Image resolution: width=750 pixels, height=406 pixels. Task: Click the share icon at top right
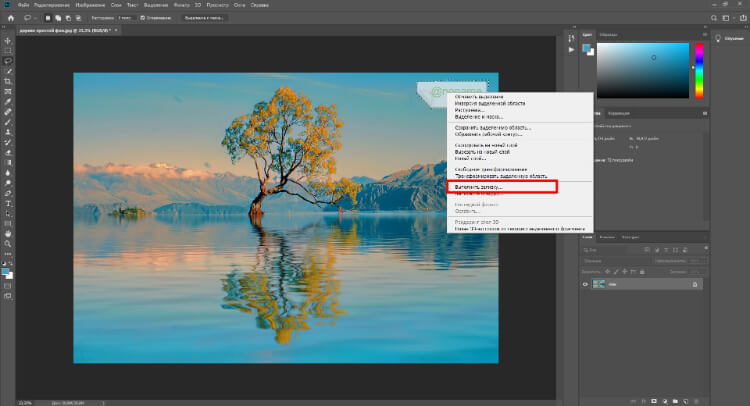point(743,18)
